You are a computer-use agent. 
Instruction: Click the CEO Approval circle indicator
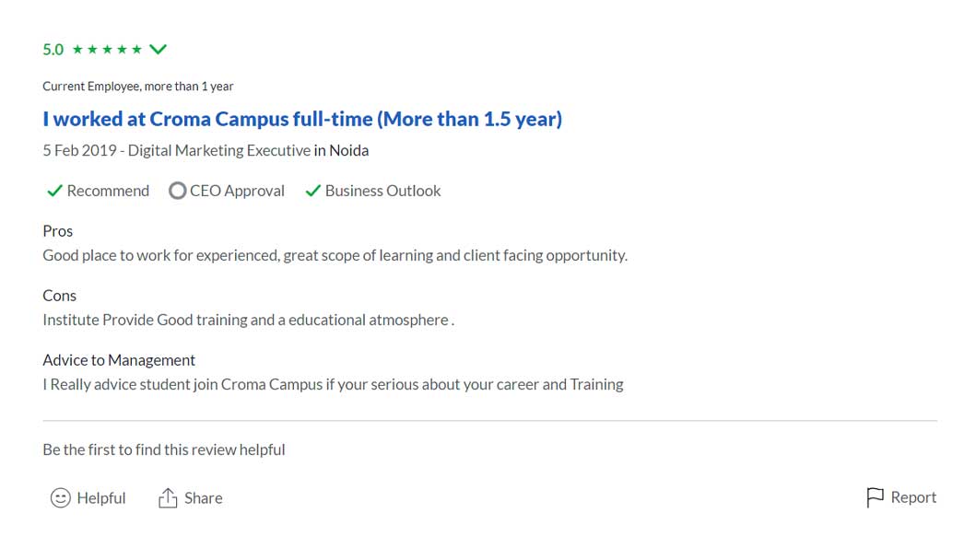177,191
